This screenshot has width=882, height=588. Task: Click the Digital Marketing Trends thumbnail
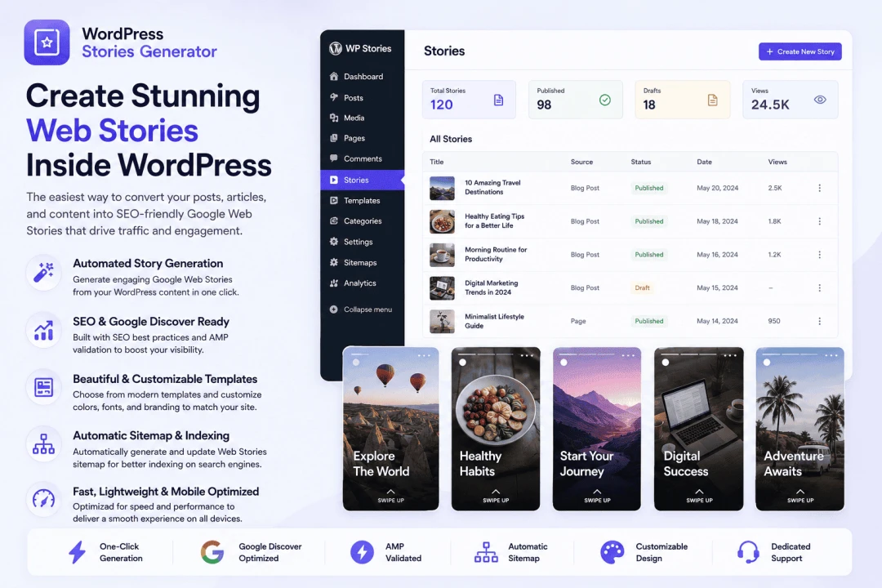coord(442,287)
